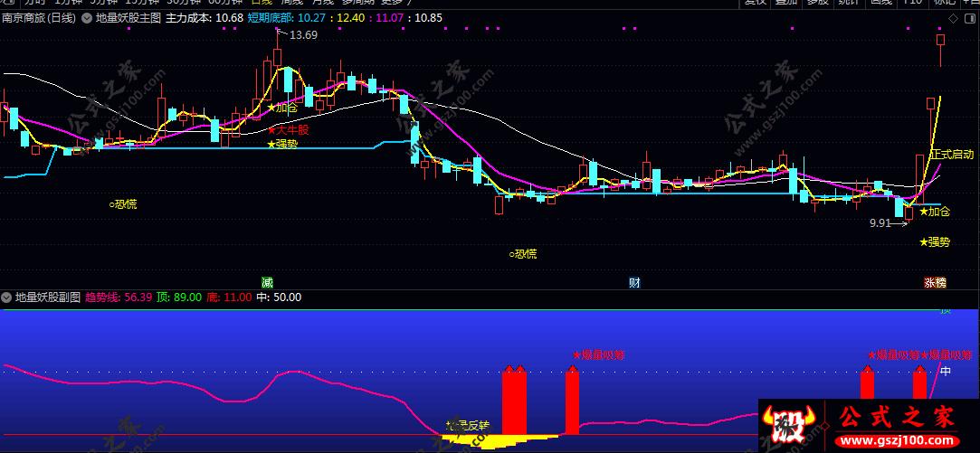Click the 中: 50.00 readout
The width and height of the screenshot is (980, 453).
tap(279, 297)
